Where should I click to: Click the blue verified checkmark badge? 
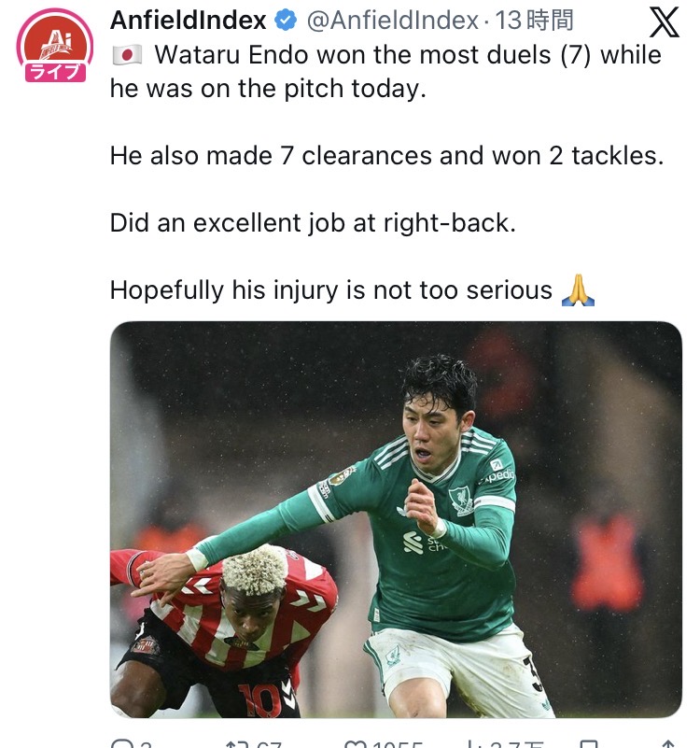click(x=287, y=21)
